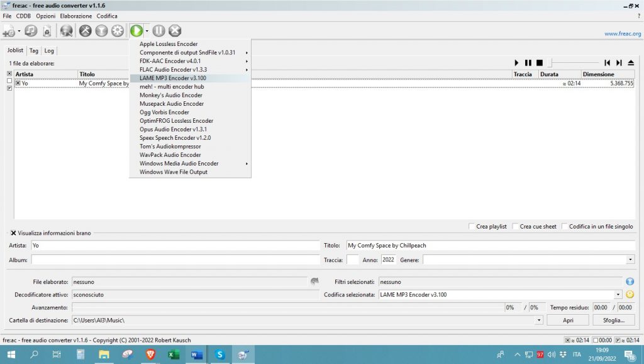Screen dimensions: 644x364
Task: Enable the Crea playlist checkbox
Action: [472, 227]
